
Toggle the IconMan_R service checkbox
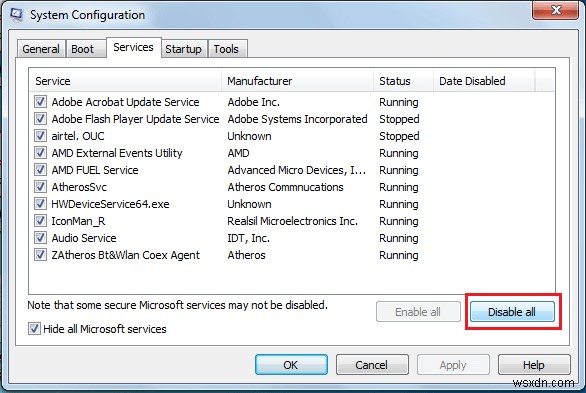click(40, 221)
